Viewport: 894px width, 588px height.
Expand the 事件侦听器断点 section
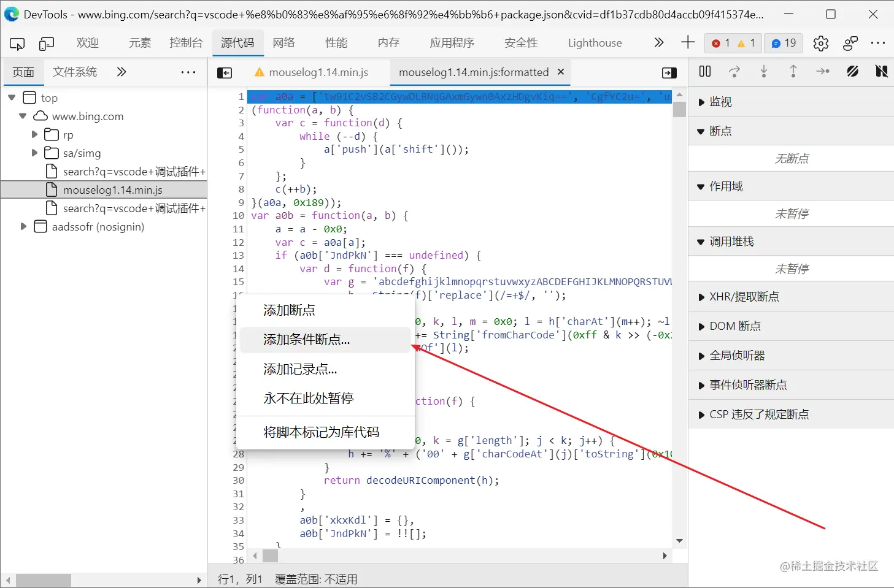pyautogui.click(x=791, y=385)
